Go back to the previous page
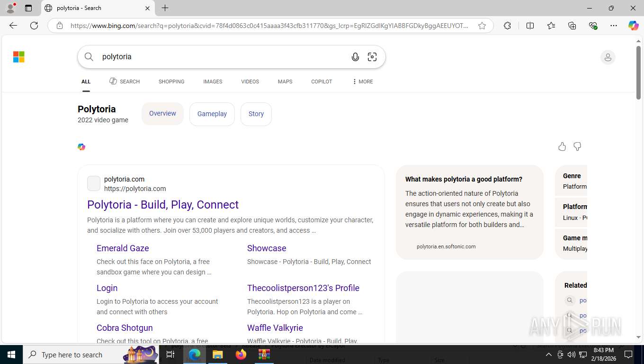The height and width of the screenshot is (364, 644). coord(13,26)
